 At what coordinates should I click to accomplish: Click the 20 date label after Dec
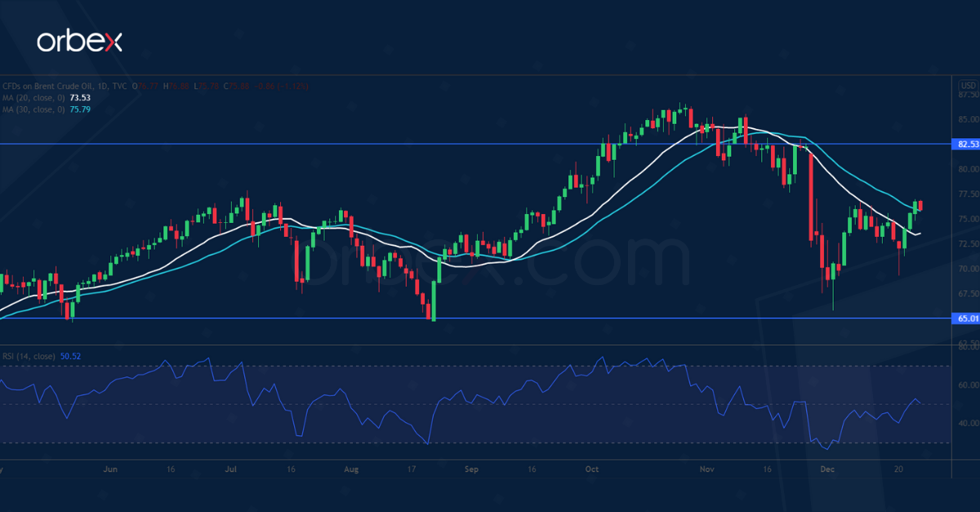(x=898, y=470)
